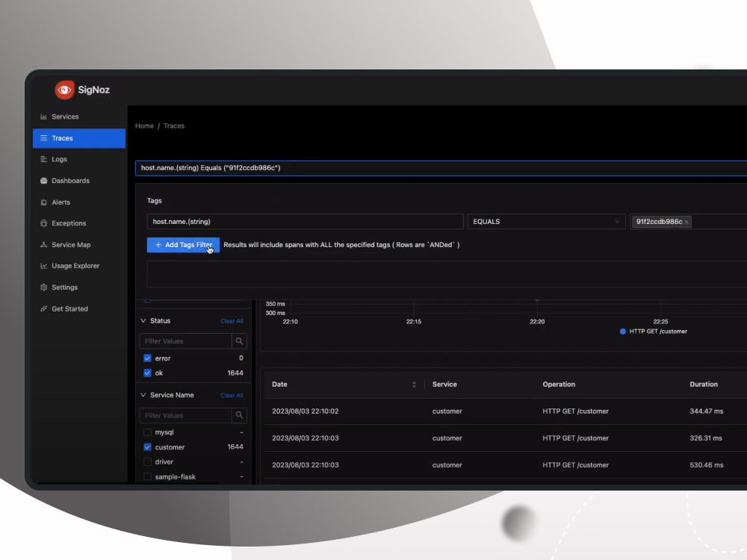Open trace dated 2023/08/03 22:10:02
747x560 pixels.
(306, 411)
